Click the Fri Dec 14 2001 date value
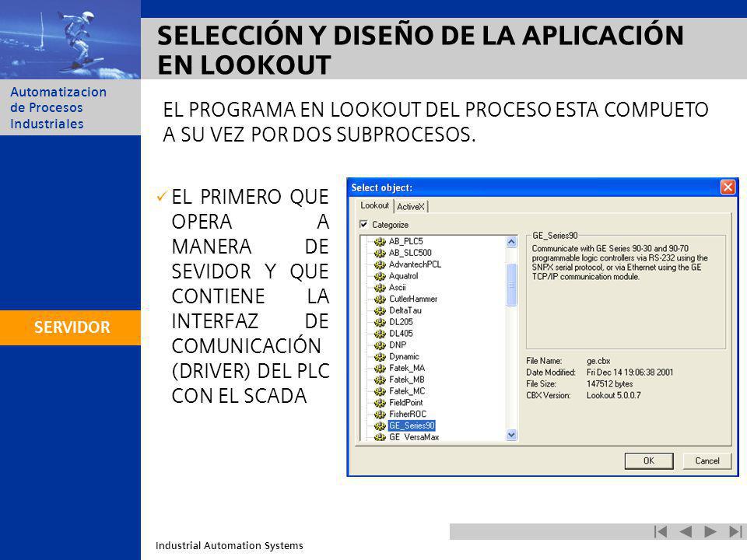The width and height of the screenshot is (747, 560). click(630, 373)
